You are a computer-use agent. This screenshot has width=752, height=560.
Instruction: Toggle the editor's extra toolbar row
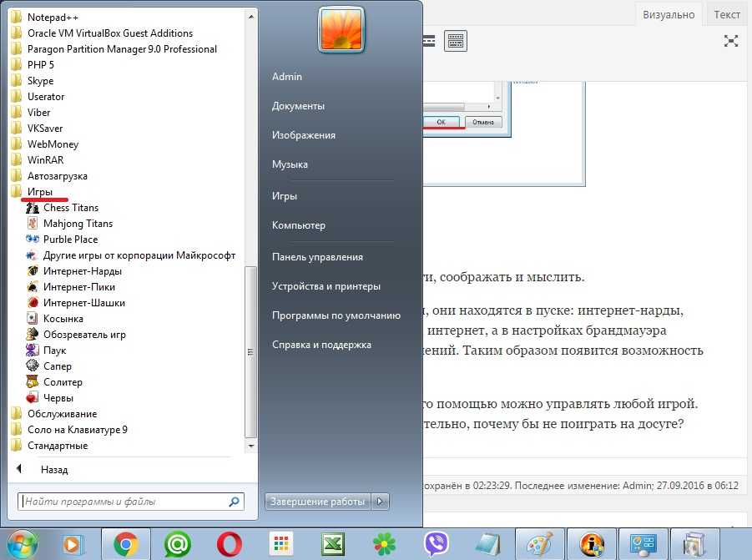coord(455,40)
